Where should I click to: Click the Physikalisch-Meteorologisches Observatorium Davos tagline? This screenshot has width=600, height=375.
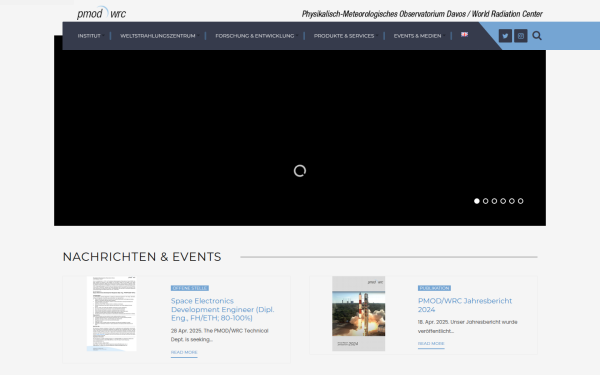coord(422,14)
